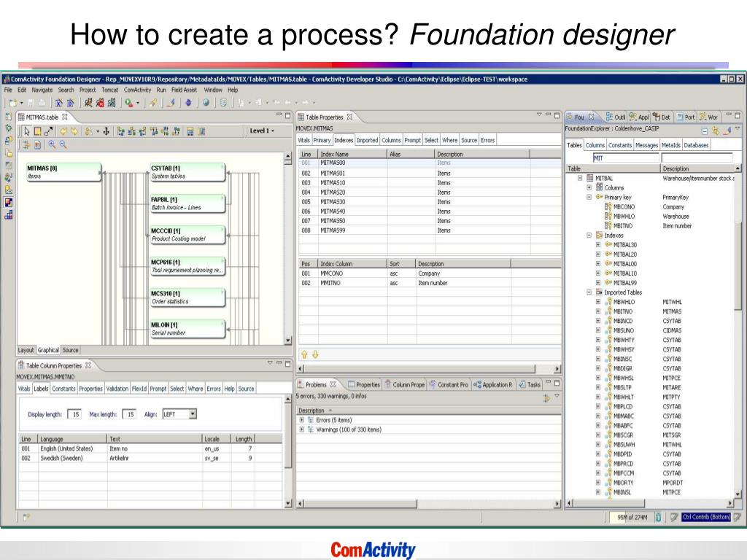Image resolution: width=747 pixels, height=560 pixels.
Task: Open the ComActivity menu
Action: (137, 90)
